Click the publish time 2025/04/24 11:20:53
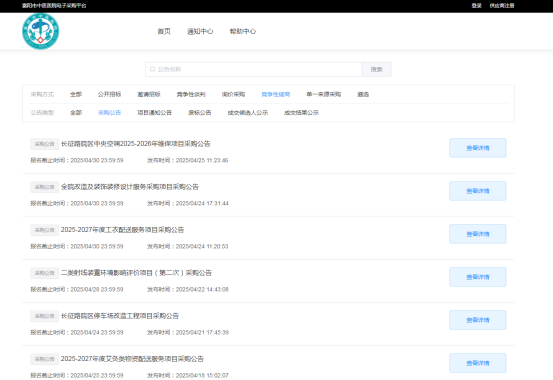The height and width of the screenshot is (380, 553). (x=202, y=247)
